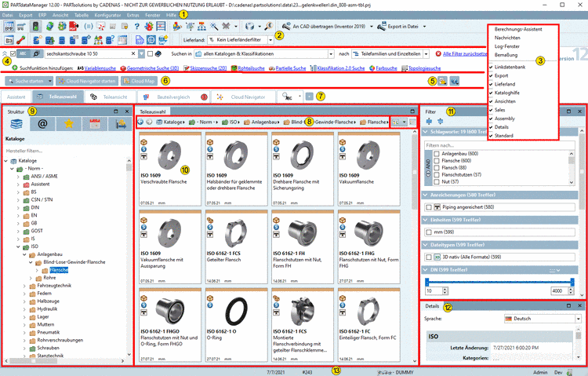Expand the DIN catalog node
The height and width of the screenshot is (376, 588).
pos(18,207)
